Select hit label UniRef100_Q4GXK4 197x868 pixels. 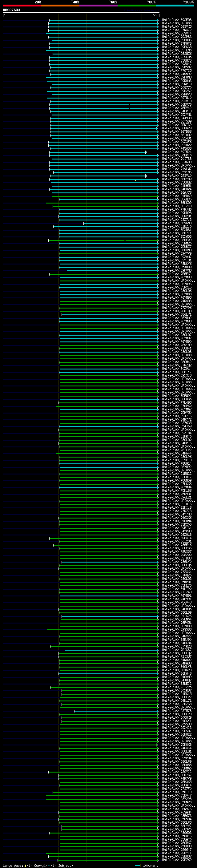point(176,748)
